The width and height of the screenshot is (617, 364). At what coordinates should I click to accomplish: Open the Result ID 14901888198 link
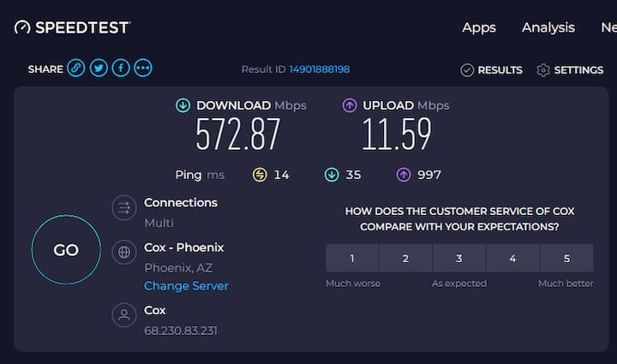point(320,69)
